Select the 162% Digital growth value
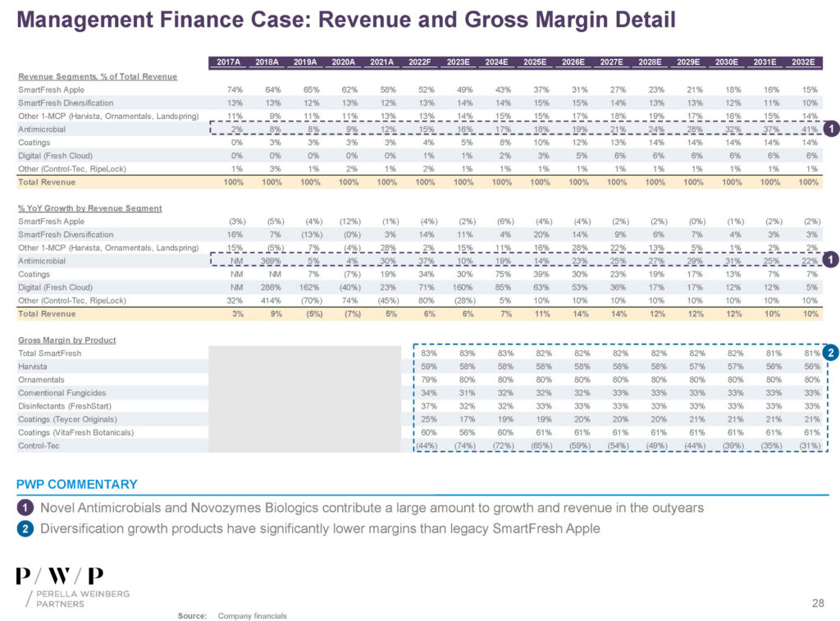840x621 pixels. 309,288
